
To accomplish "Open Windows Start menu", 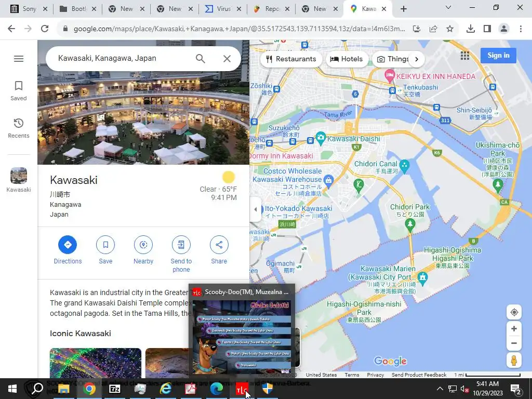I will (12, 389).
